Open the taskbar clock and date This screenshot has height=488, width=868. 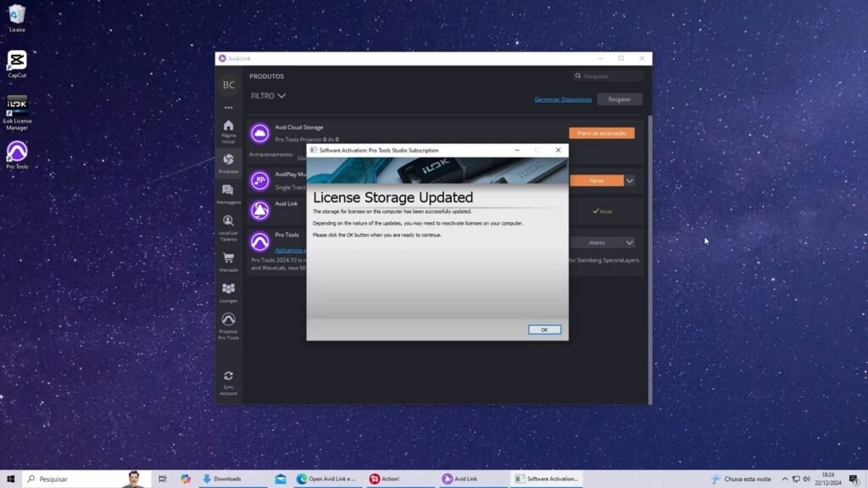tap(828, 479)
